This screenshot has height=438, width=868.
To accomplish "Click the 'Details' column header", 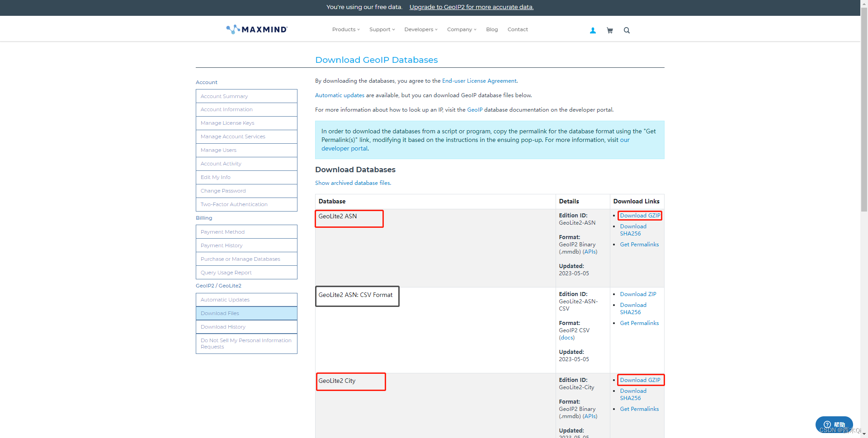I will pos(569,201).
